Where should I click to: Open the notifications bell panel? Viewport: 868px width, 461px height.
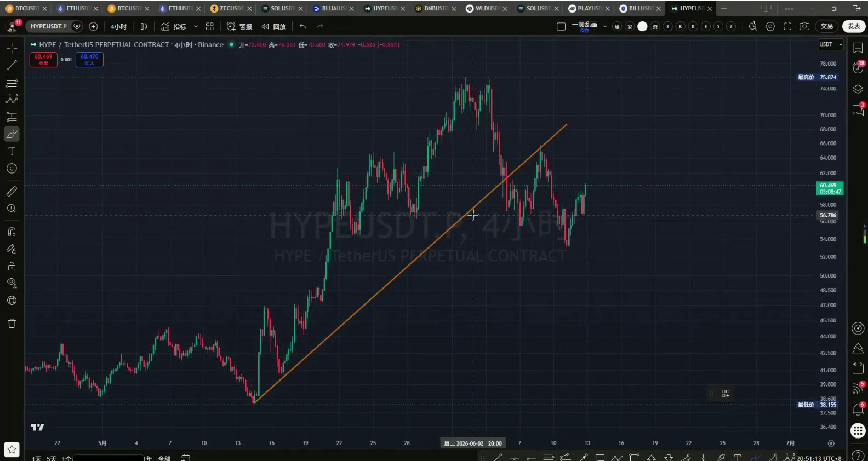(x=858, y=409)
